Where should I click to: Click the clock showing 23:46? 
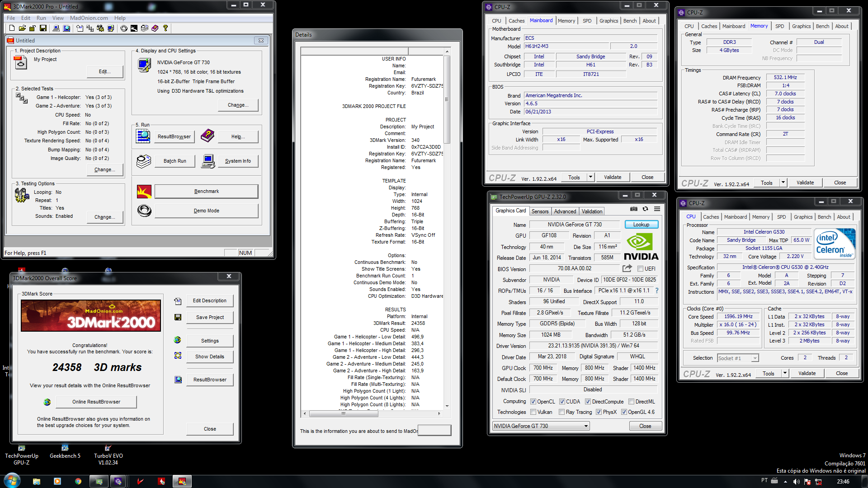[x=843, y=482]
